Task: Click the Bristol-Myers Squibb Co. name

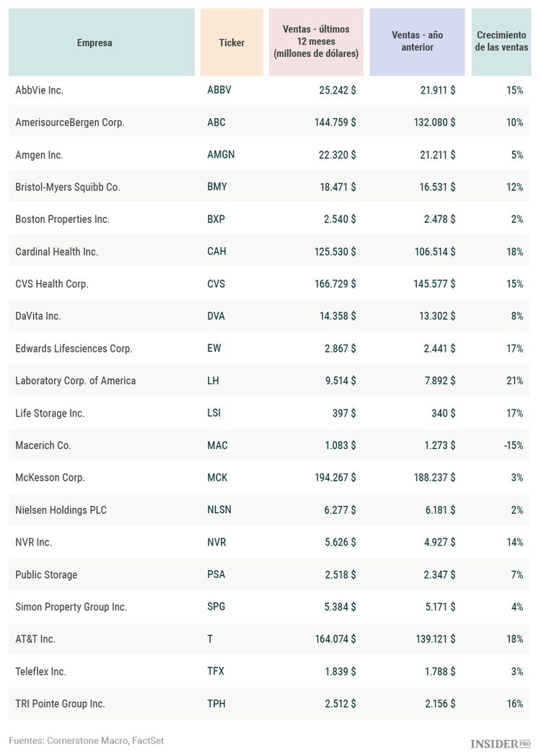Action: click(68, 187)
